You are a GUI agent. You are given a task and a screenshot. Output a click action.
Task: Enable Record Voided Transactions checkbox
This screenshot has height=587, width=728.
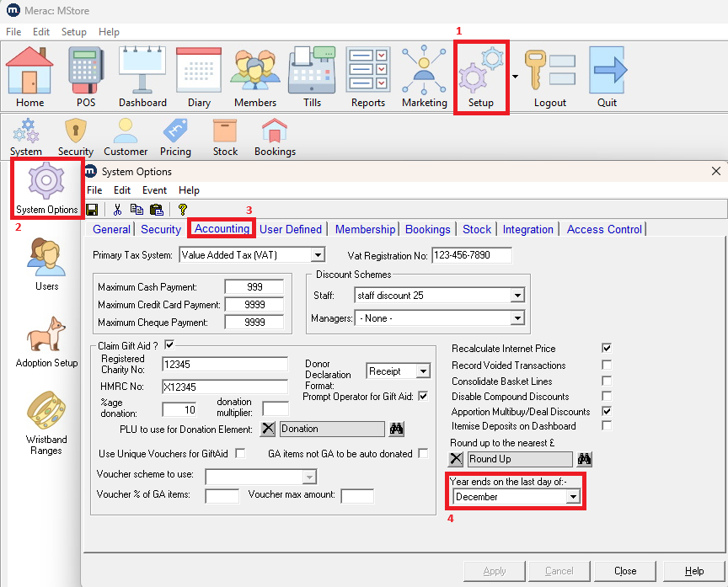[606, 365]
